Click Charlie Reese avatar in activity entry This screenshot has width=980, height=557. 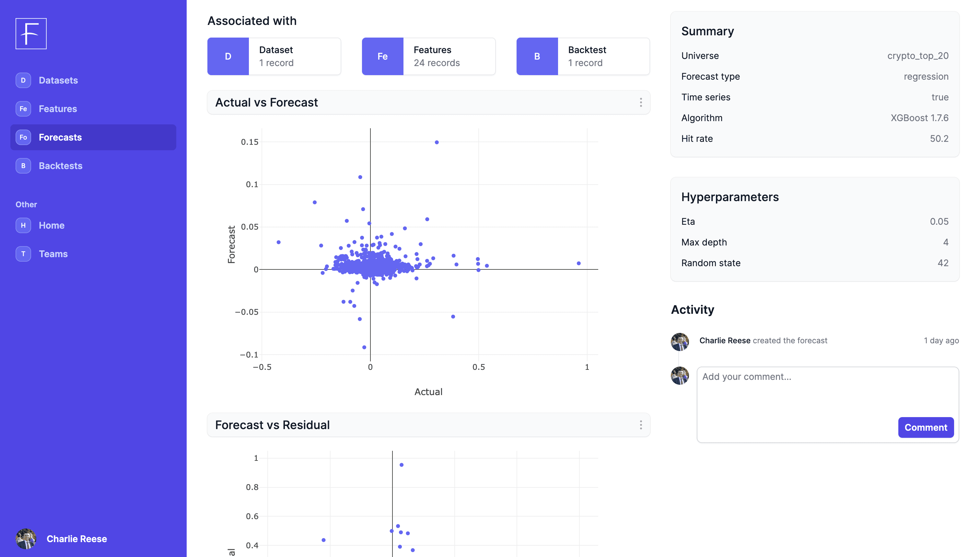click(680, 342)
